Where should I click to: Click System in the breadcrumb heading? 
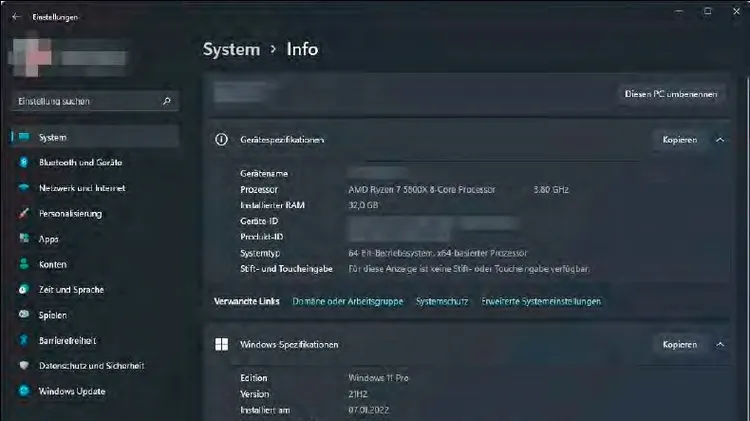pos(232,49)
